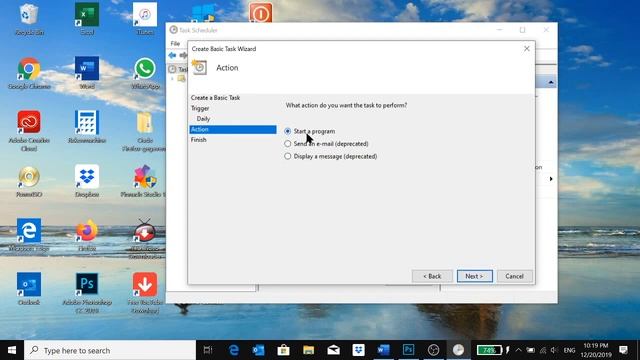The image size is (640, 360).
Task: Open Microsoft Store from the taskbar
Action: pyautogui.click(x=283, y=350)
